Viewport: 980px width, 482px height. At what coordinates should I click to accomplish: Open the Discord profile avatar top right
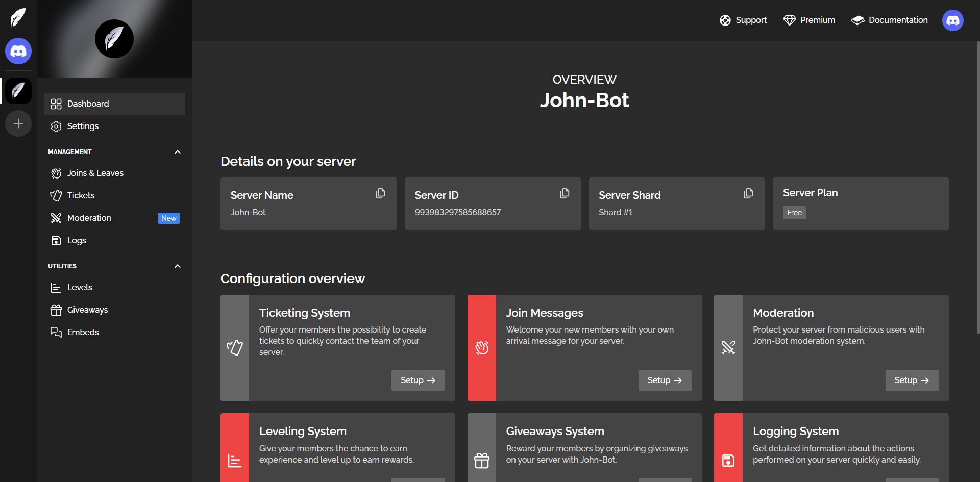tap(952, 20)
